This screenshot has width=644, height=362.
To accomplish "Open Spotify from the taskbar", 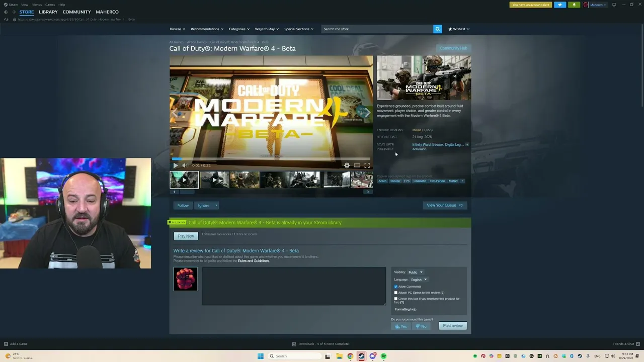I will 383,356.
